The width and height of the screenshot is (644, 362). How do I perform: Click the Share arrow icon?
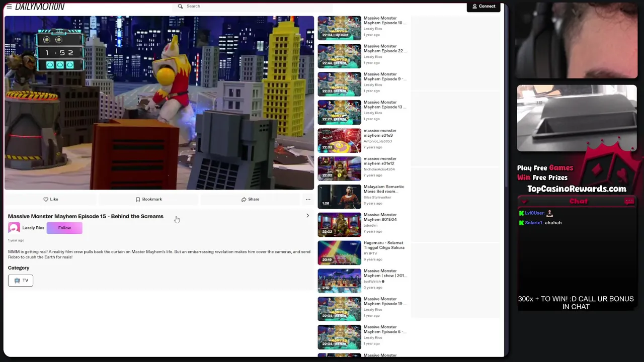(244, 199)
